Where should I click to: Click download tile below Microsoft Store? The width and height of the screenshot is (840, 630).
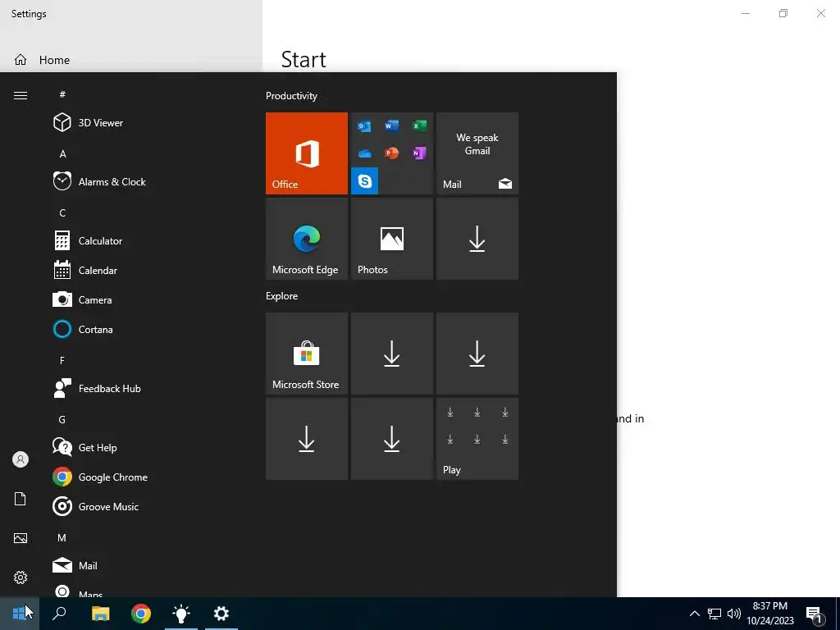pyautogui.click(x=307, y=439)
